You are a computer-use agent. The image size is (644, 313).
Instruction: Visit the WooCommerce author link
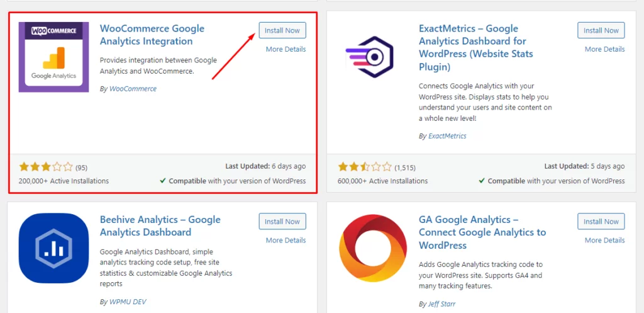pos(133,89)
